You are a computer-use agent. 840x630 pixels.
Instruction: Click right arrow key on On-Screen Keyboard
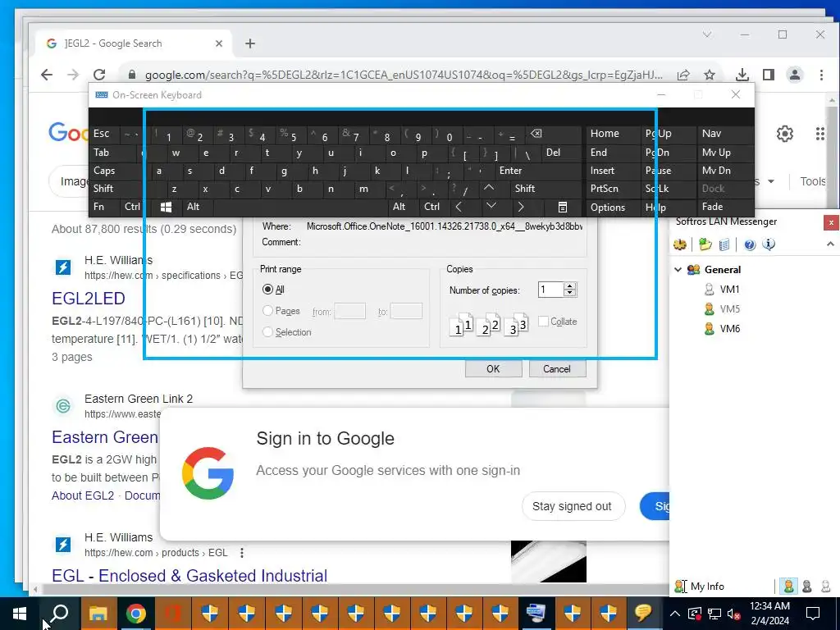click(520, 207)
